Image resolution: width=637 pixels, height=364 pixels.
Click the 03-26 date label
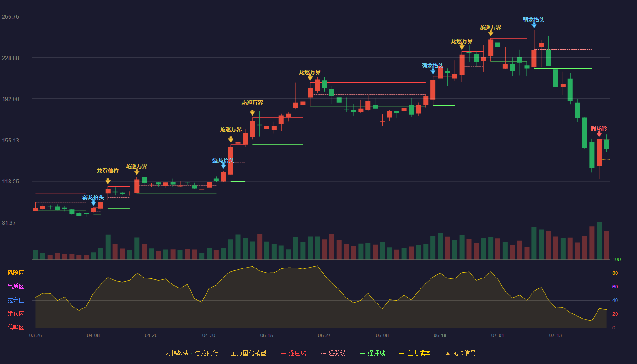(x=35, y=335)
